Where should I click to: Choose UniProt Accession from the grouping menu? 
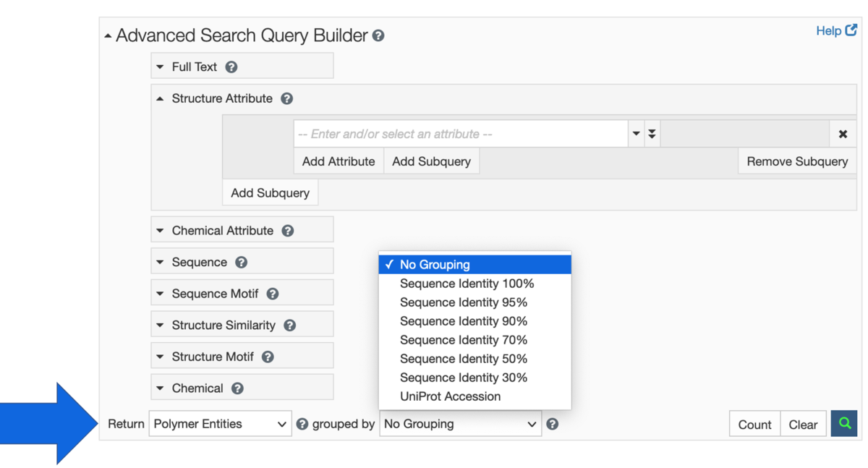point(451,396)
